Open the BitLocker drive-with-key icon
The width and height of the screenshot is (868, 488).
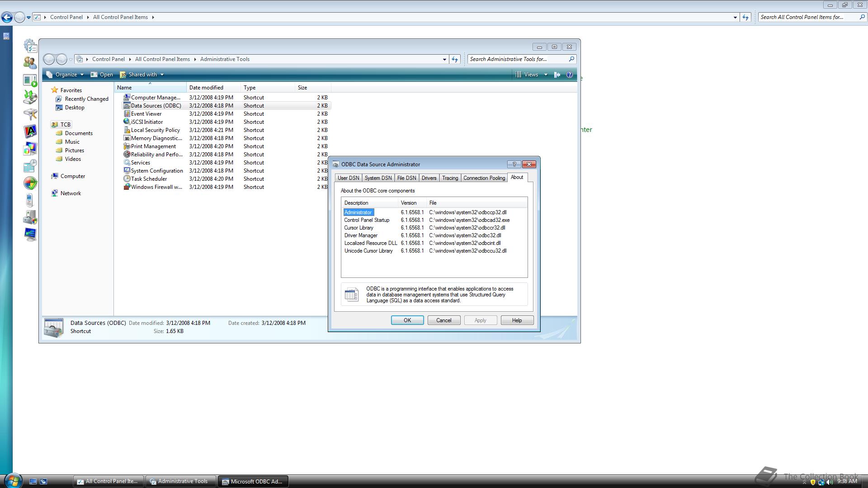(x=30, y=114)
